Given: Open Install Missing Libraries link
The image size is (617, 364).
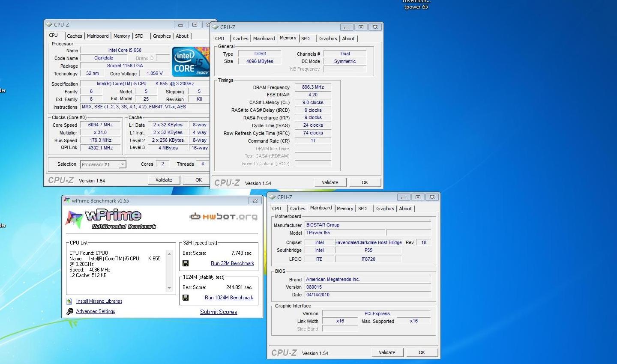Looking at the screenshot, I should [99, 301].
